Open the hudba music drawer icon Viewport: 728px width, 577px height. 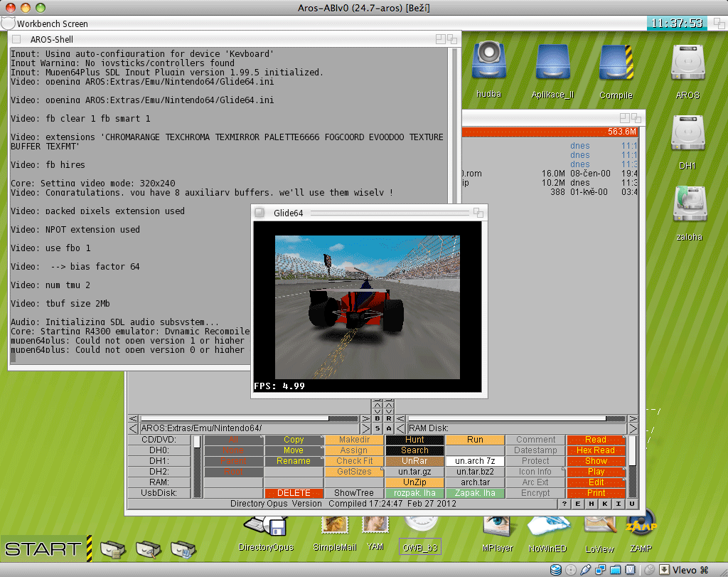488,63
